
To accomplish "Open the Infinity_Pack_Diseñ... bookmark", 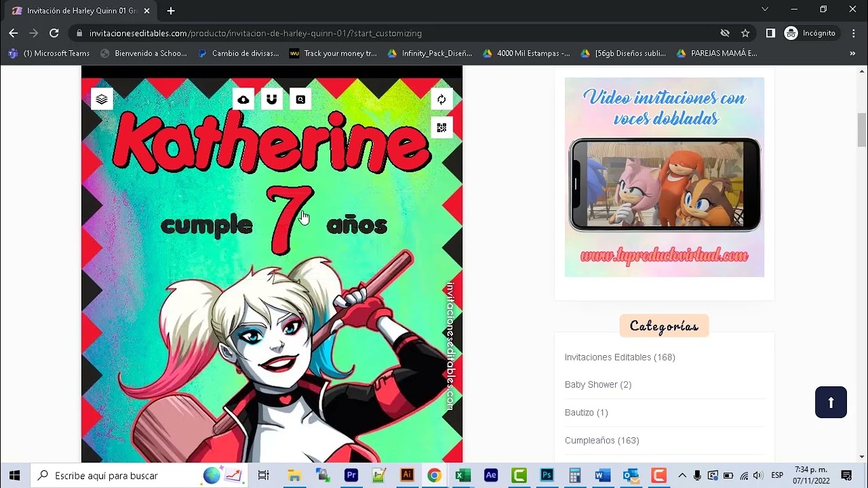I will pyautogui.click(x=430, y=54).
